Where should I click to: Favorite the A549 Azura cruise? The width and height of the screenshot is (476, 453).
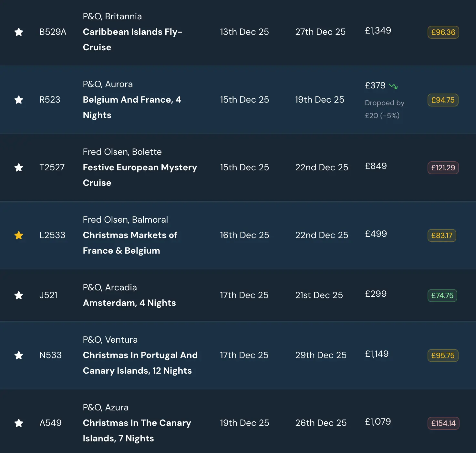[19, 423]
